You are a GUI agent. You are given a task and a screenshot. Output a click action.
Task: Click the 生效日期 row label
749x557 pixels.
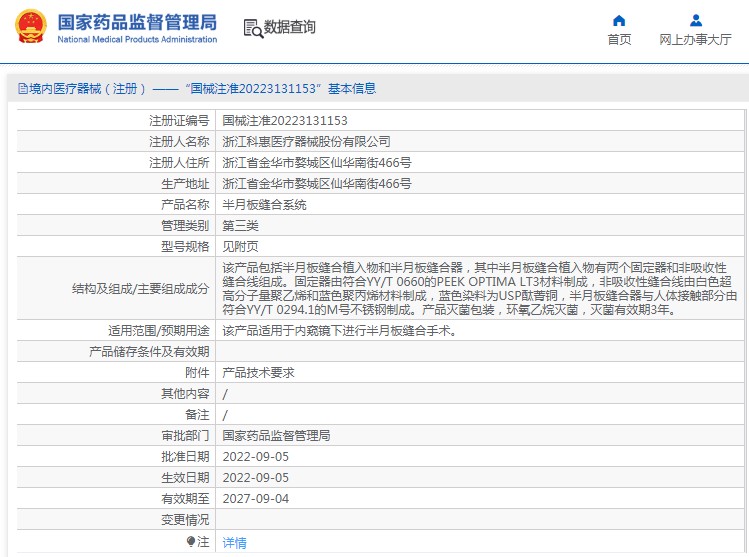tap(185, 478)
